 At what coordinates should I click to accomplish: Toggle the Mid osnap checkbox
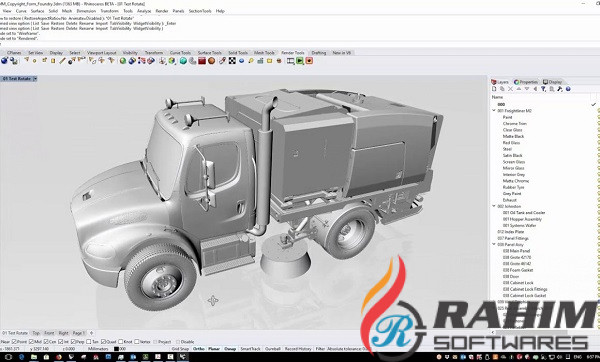[x=31, y=342]
